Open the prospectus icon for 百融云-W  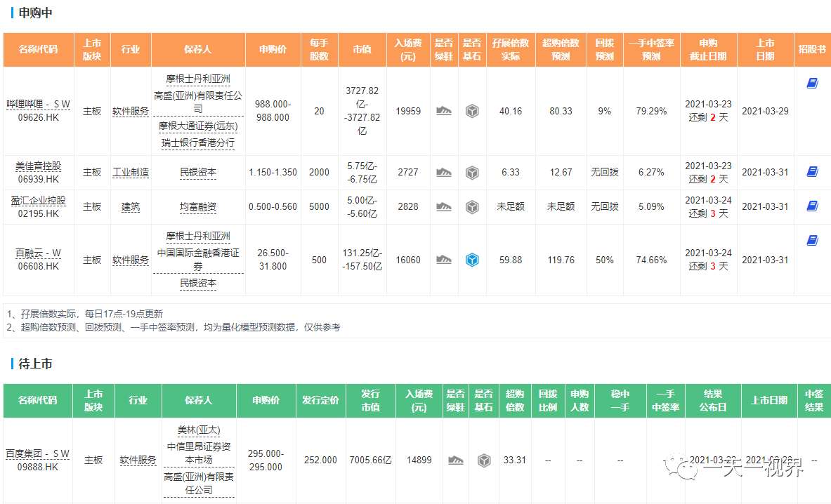pyautogui.click(x=812, y=240)
